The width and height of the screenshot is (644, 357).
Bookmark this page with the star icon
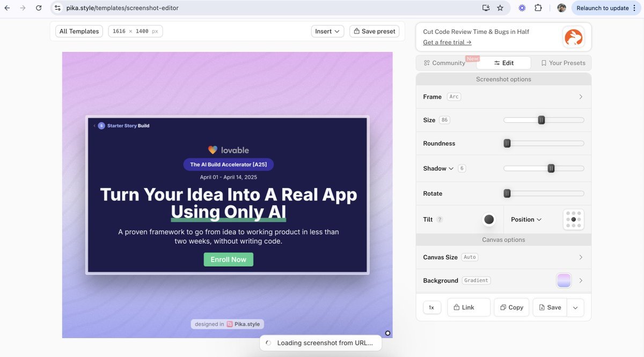(x=500, y=8)
